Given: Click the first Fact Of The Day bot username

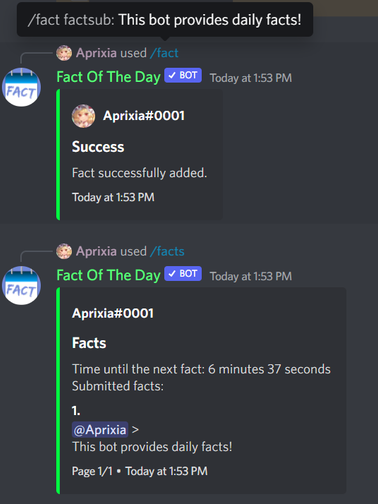Looking at the screenshot, I should pos(109,77).
